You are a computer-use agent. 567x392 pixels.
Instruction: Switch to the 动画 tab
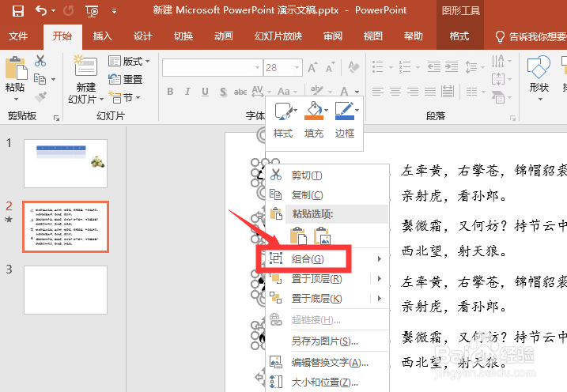[x=224, y=36]
